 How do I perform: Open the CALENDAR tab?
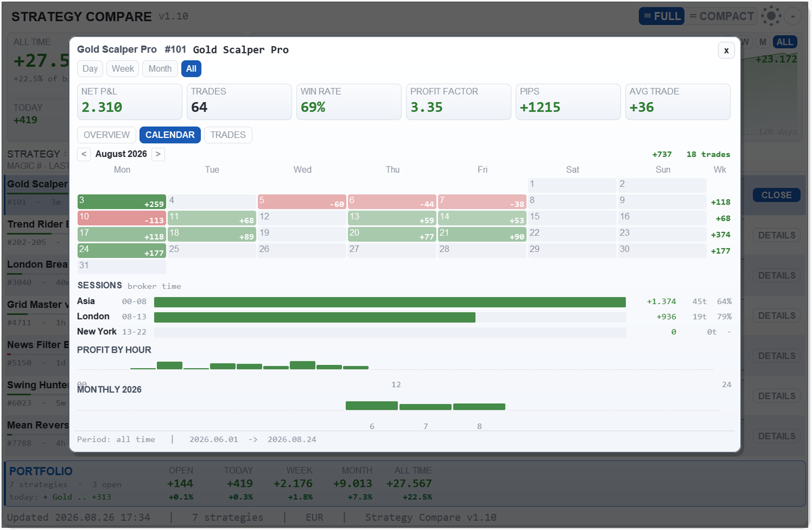tap(170, 135)
